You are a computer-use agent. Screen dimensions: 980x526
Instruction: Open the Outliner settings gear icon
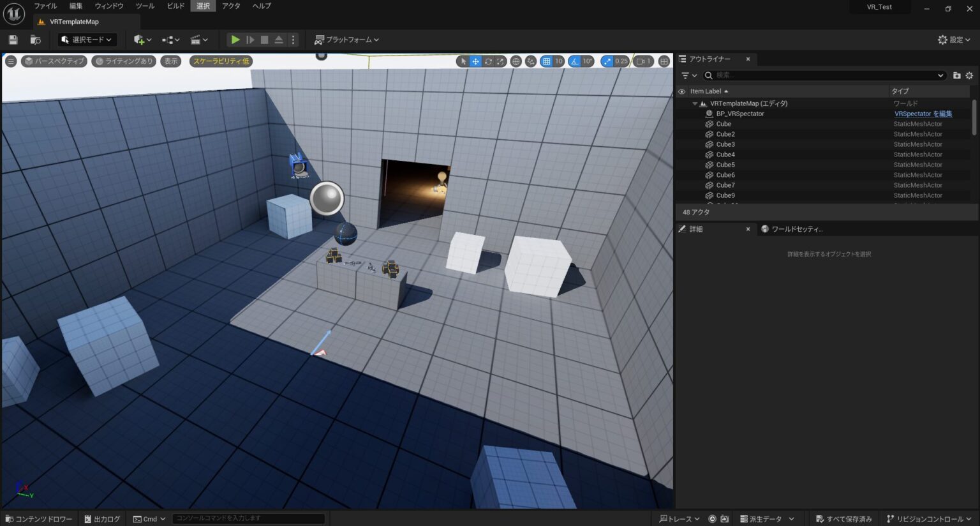pyautogui.click(x=970, y=75)
